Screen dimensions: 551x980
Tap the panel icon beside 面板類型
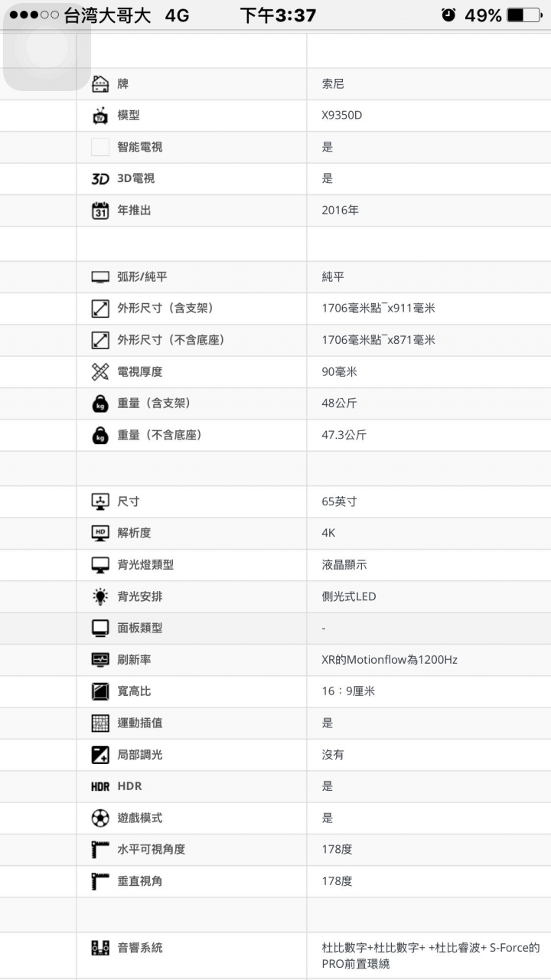(x=100, y=628)
